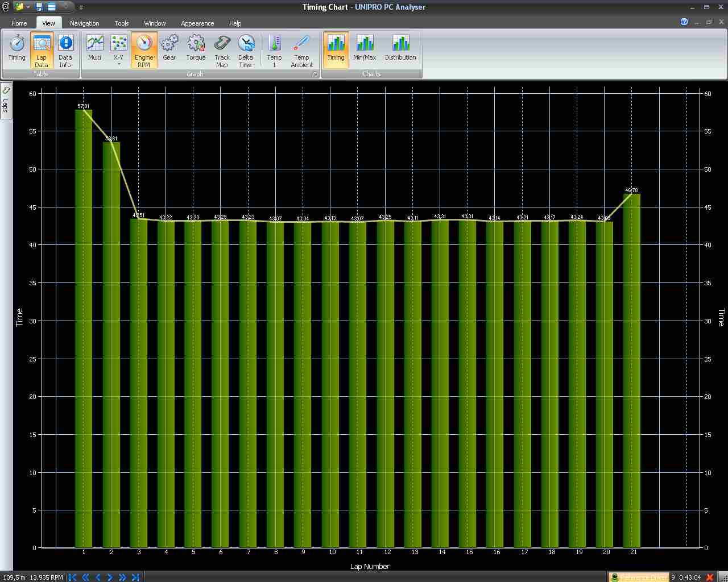Viewport: 728px width, 582px height.
Task: Open the Temp Ambient graph
Action: click(x=302, y=51)
